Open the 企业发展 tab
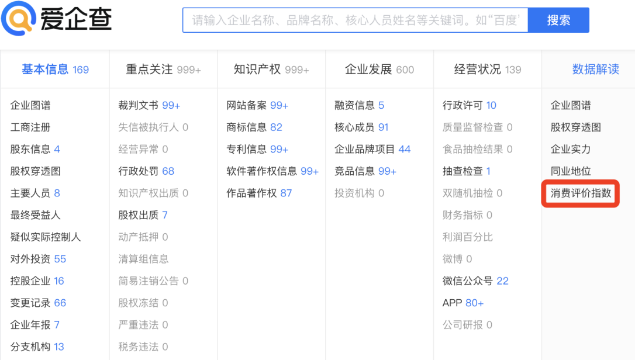Screen dimensions: 635x360 [379, 69]
